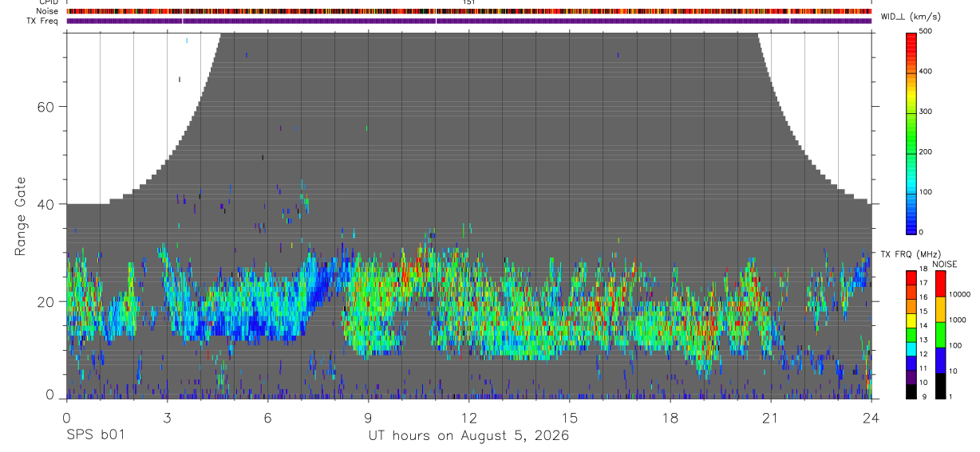Click the UT hour 21 axis label
Viewport: 980px width, 452px height.
click(x=771, y=418)
